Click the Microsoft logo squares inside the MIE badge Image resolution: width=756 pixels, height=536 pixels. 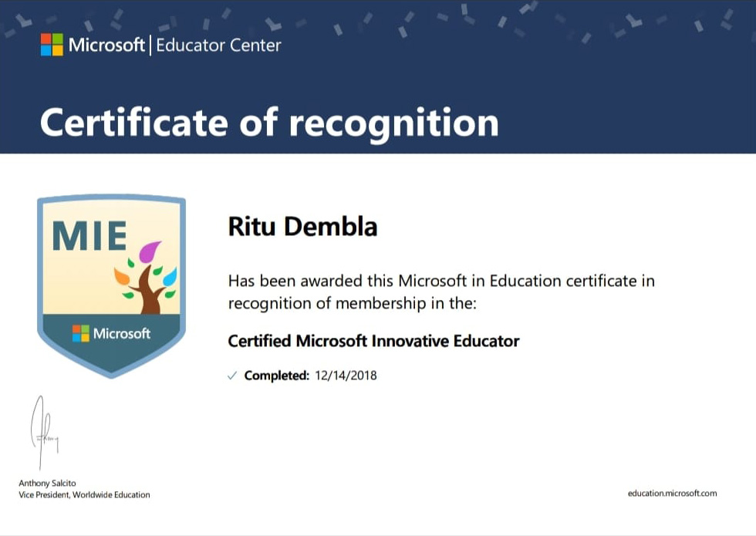[x=81, y=333]
